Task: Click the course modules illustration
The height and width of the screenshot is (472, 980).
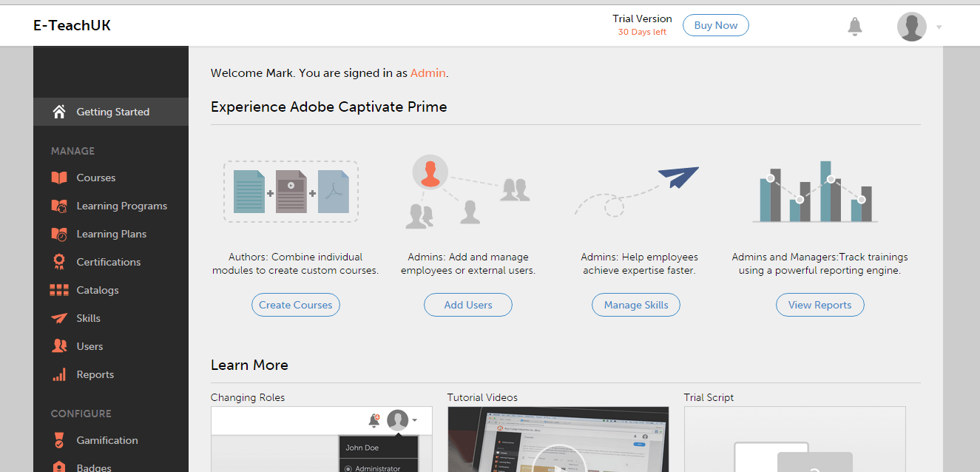Action: click(291, 192)
